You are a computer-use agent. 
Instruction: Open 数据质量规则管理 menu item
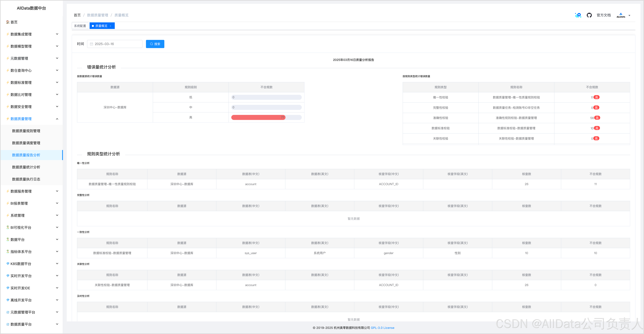click(26, 131)
